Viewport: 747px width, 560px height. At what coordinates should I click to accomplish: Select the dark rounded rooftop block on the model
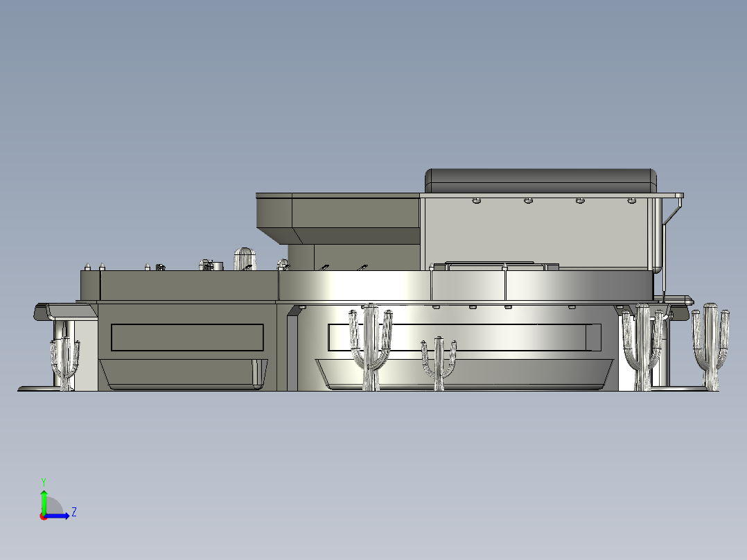click(x=541, y=181)
